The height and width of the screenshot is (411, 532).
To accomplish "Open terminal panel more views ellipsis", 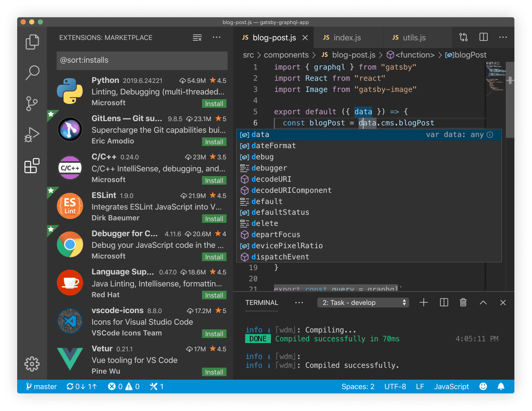I will [x=299, y=302].
